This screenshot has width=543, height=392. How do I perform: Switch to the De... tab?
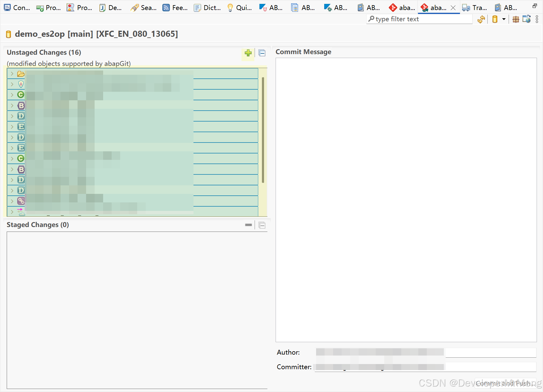tap(110, 8)
